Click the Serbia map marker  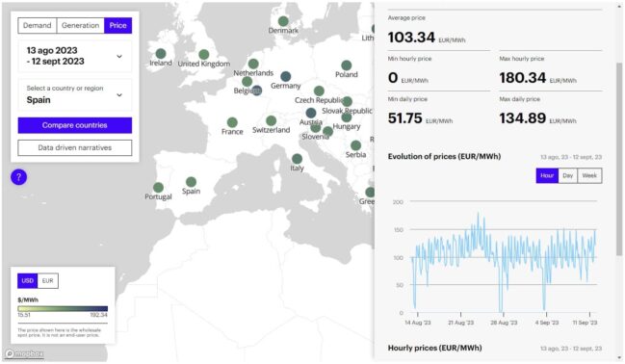coord(355,145)
